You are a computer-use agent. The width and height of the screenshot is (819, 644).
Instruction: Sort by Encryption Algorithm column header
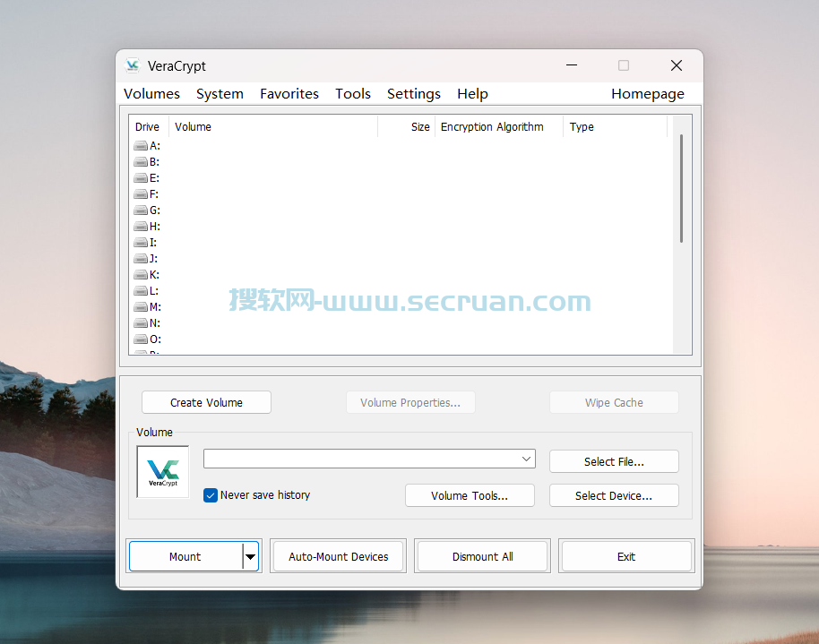499,127
